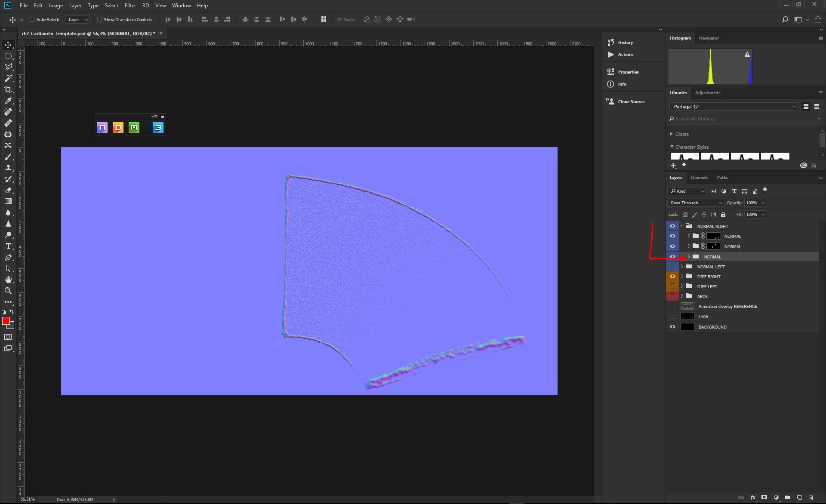The height and width of the screenshot is (504, 826).
Task: Select the Pen tool
Action: [x=8, y=257]
